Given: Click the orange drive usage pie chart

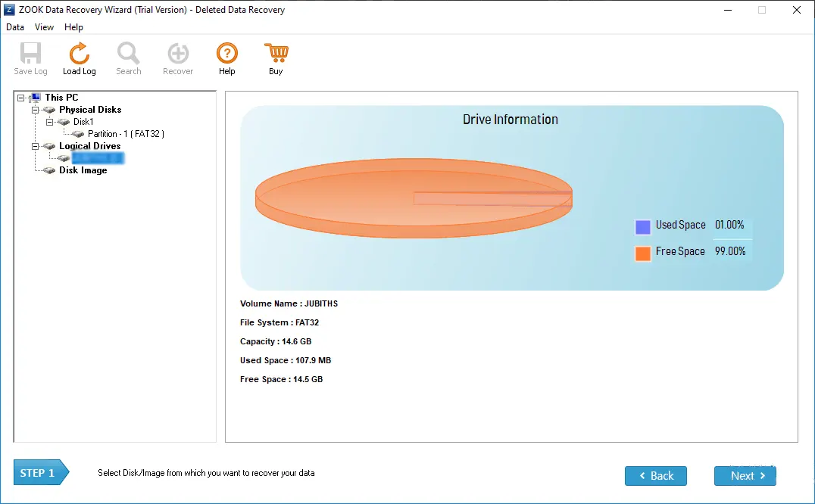Looking at the screenshot, I should click(x=414, y=198).
